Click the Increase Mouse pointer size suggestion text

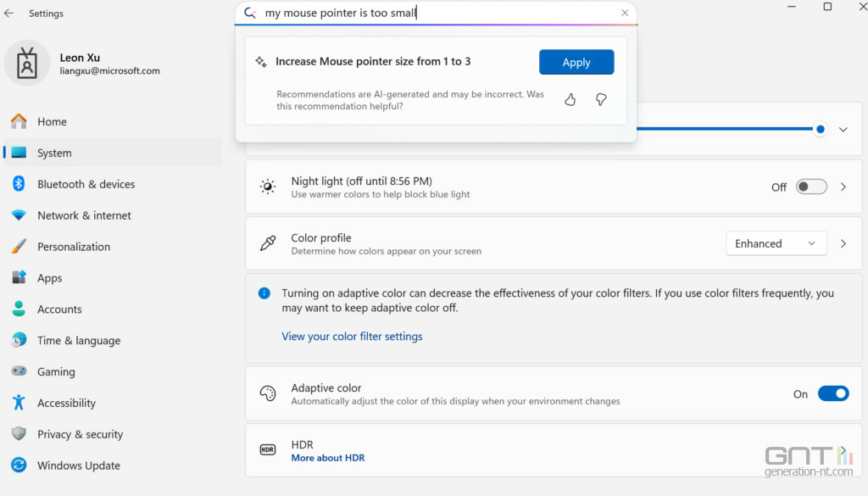(x=373, y=61)
